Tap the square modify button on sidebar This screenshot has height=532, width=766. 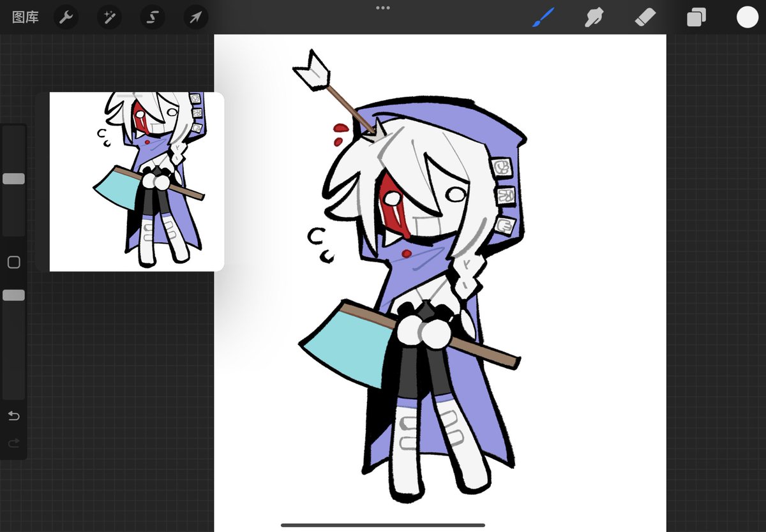tap(13, 262)
